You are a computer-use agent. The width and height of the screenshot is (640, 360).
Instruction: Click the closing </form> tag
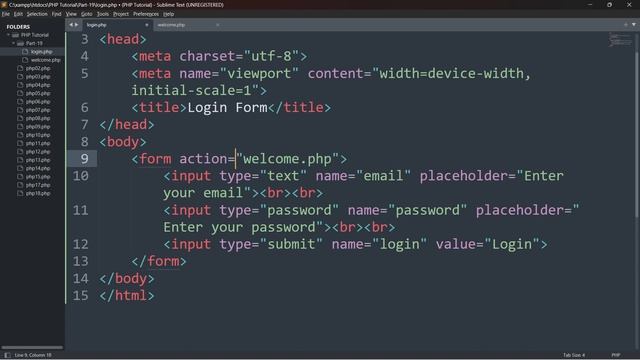pos(159,261)
